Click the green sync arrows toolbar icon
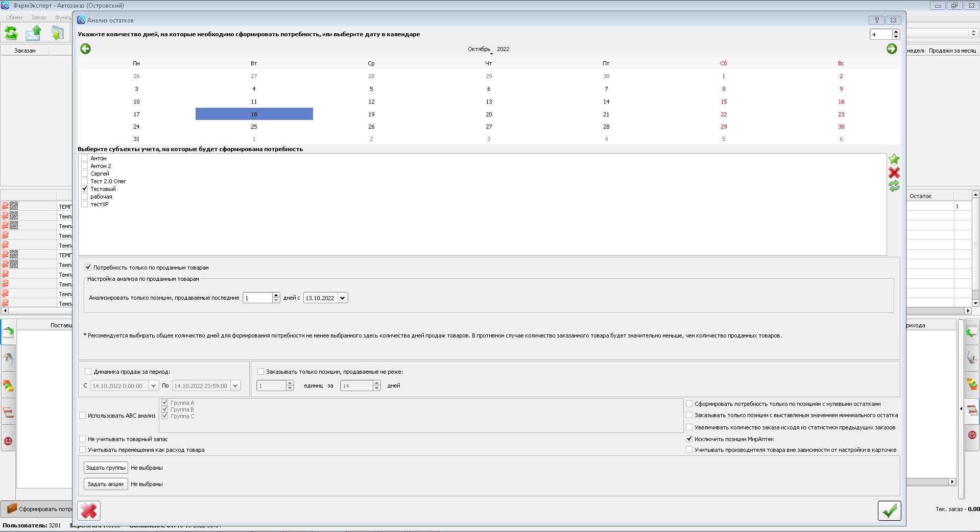980x532 pixels. (x=11, y=33)
